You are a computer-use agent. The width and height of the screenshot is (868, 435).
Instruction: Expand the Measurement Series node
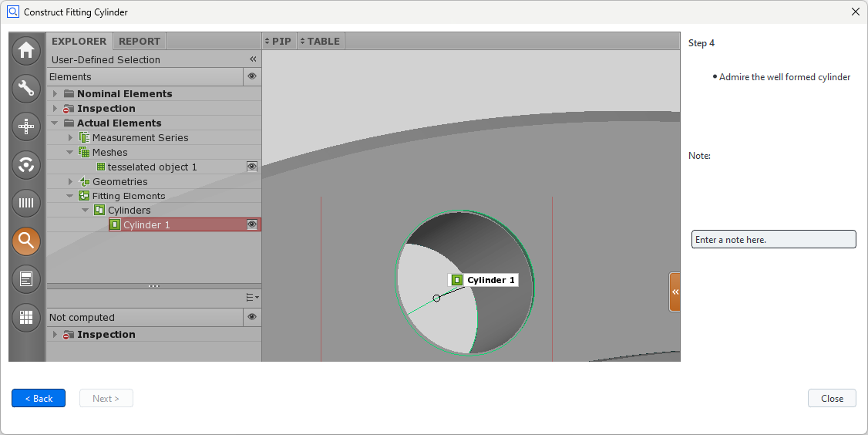70,138
